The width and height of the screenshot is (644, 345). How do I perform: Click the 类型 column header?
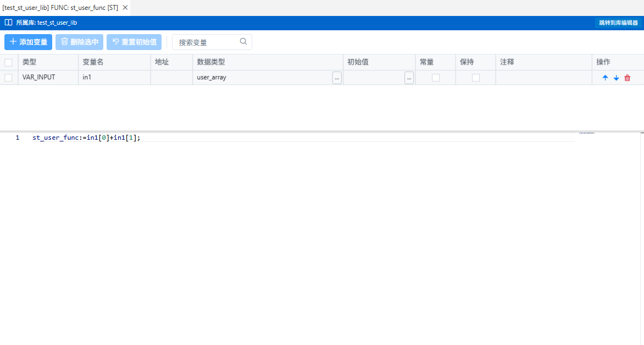click(48, 62)
